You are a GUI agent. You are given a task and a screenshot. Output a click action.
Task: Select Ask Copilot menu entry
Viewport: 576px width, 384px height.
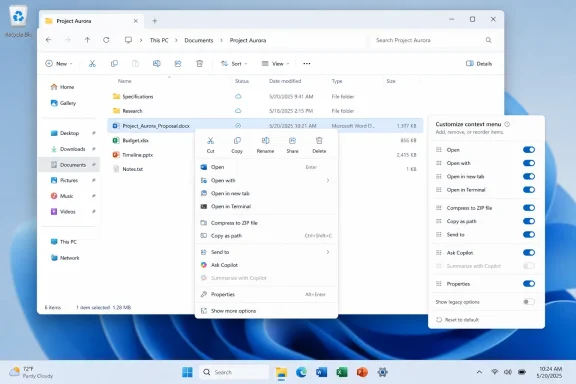266,265
